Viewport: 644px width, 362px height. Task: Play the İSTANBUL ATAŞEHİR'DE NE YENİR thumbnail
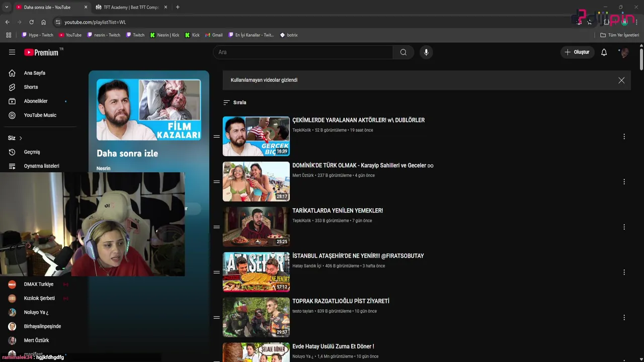coord(256,272)
